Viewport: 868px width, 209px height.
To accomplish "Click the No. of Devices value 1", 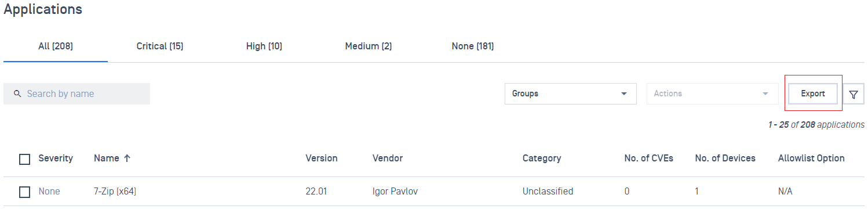I will pos(698,191).
